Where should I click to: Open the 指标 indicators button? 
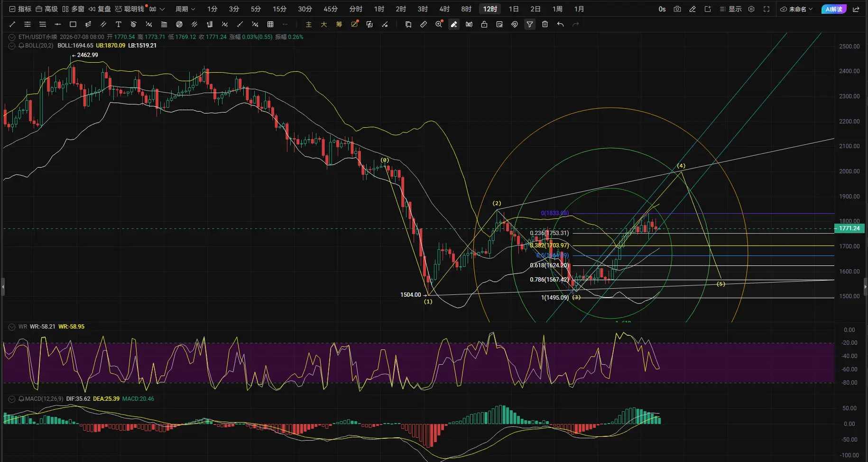(20, 9)
